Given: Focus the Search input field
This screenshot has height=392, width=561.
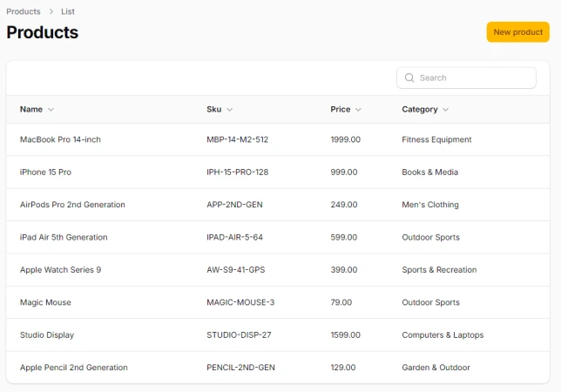Looking at the screenshot, I should [x=475, y=78].
